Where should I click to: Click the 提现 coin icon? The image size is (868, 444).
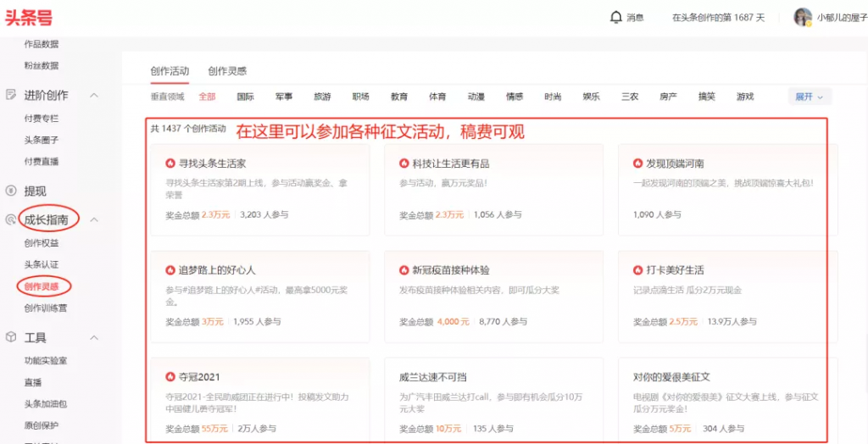[x=10, y=191]
